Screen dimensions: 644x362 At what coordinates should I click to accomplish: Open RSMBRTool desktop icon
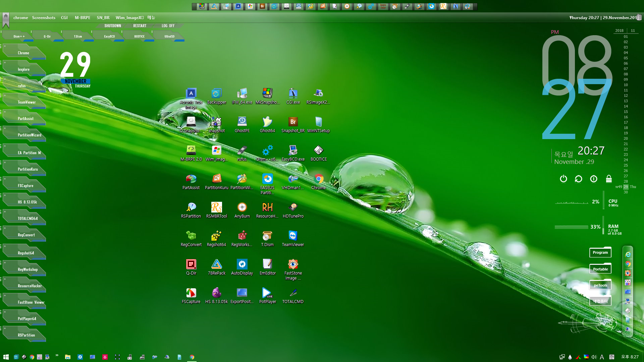216,210
